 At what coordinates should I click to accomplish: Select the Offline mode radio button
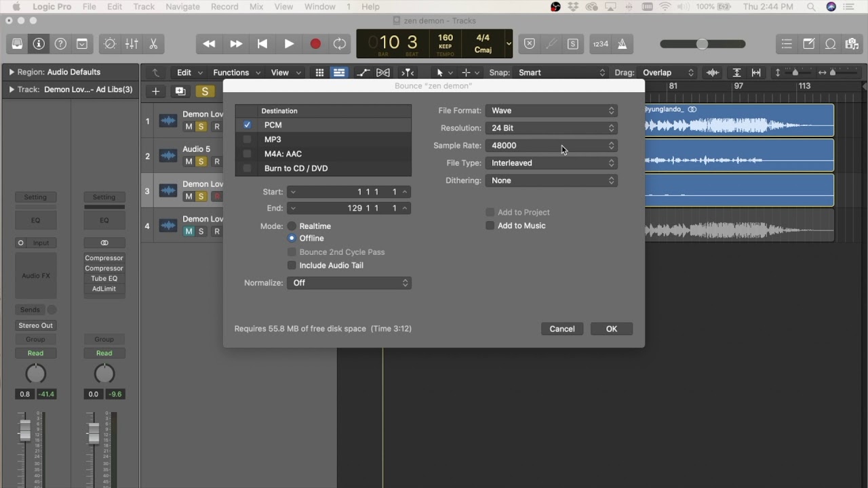click(x=292, y=238)
